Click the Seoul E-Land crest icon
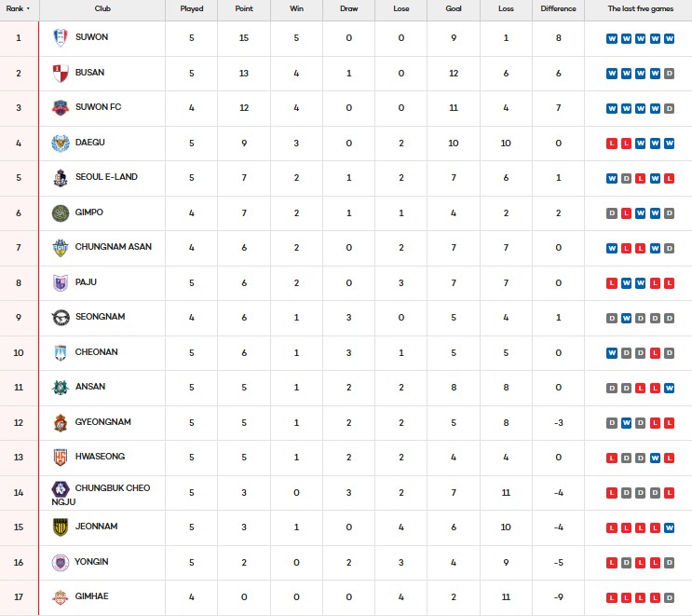Screen dimensions: 692x616 point(61,177)
